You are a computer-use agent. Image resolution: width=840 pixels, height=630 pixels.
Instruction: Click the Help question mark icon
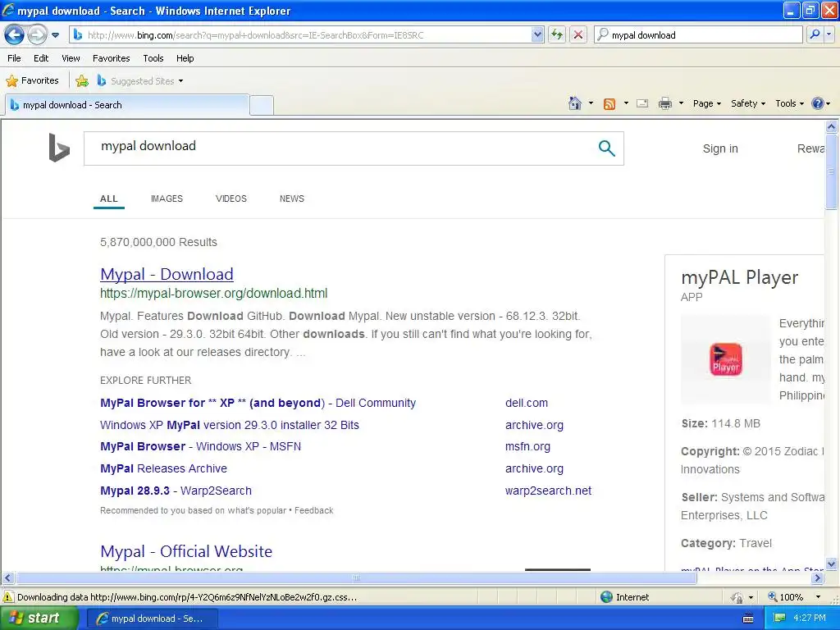click(x=818, y=103)
